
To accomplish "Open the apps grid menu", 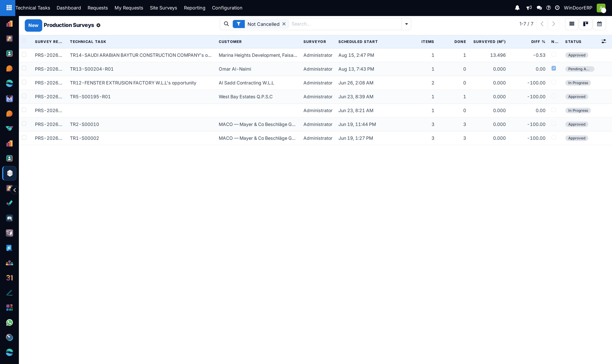I will [x=9, y=8].
